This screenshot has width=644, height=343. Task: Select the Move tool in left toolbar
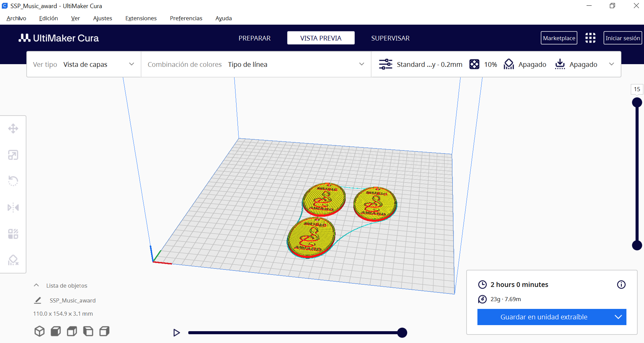click(x=13, y=129)
